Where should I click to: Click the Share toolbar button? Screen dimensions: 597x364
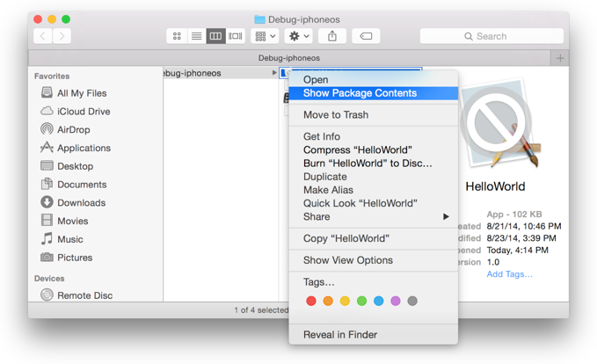pyautogui.click(x=332, y=36)
